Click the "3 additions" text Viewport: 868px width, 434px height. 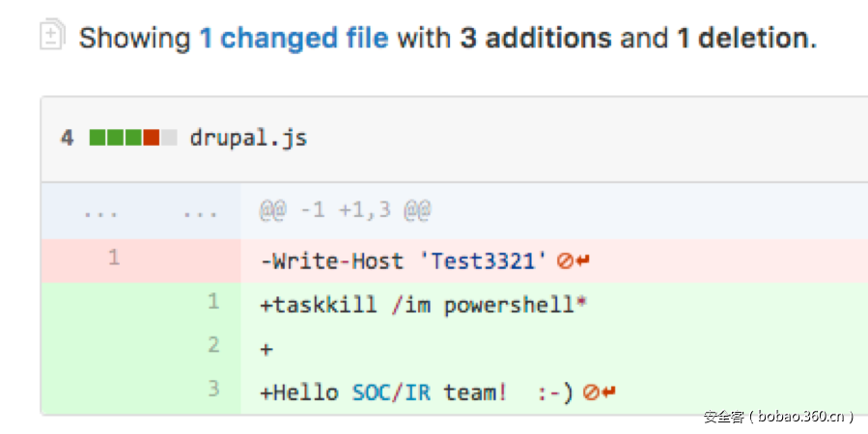(535, 39)
